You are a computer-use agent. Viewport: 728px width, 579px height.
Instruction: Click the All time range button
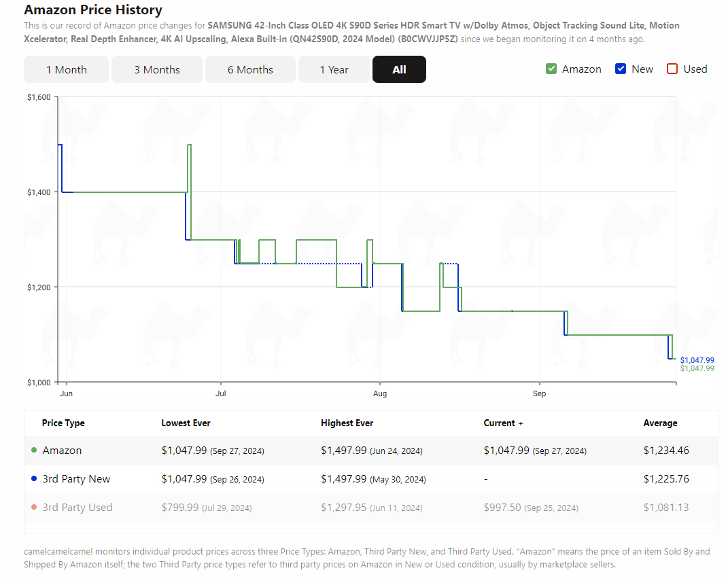tap(399, 69)
